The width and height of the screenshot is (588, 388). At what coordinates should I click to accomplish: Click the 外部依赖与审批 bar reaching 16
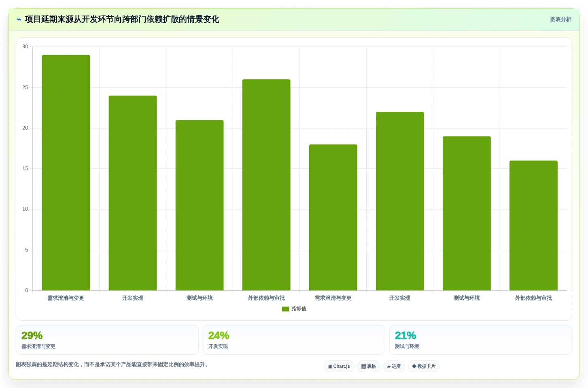(x=533, y=225)
